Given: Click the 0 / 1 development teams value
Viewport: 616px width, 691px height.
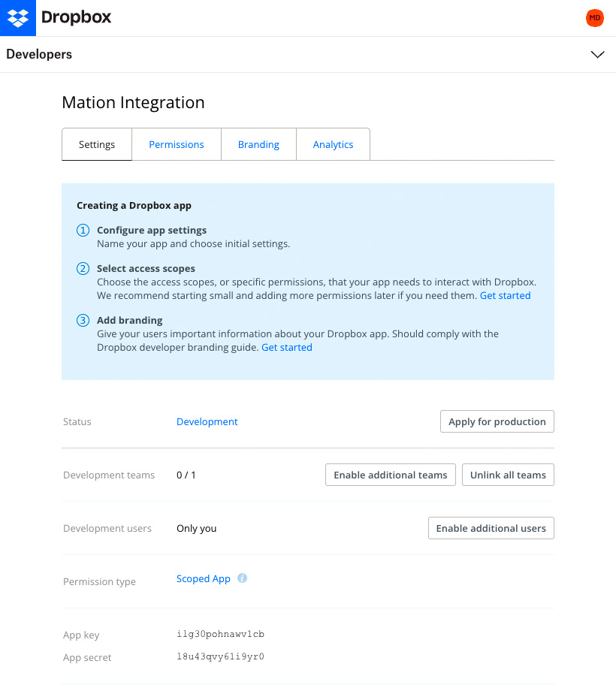Looking at the screenshot, I should point(186,475).
